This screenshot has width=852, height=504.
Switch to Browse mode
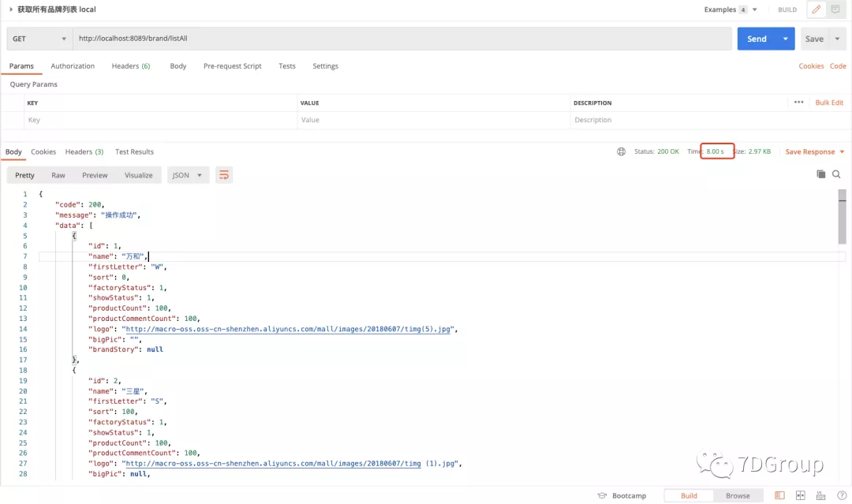pos(738,495)
